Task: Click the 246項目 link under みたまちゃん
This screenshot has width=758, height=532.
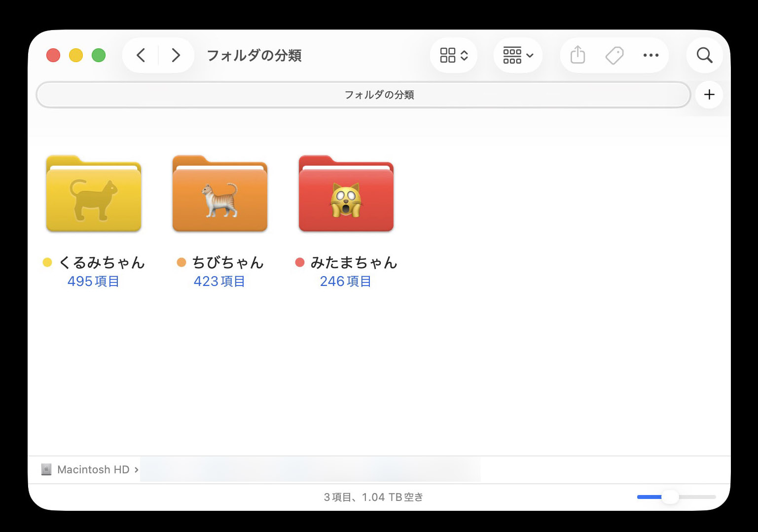Action: [346, 281]
